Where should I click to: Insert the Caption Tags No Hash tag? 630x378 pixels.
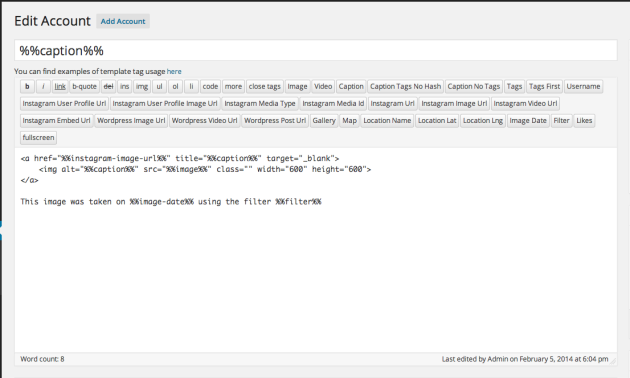click(x=405, y=86)
